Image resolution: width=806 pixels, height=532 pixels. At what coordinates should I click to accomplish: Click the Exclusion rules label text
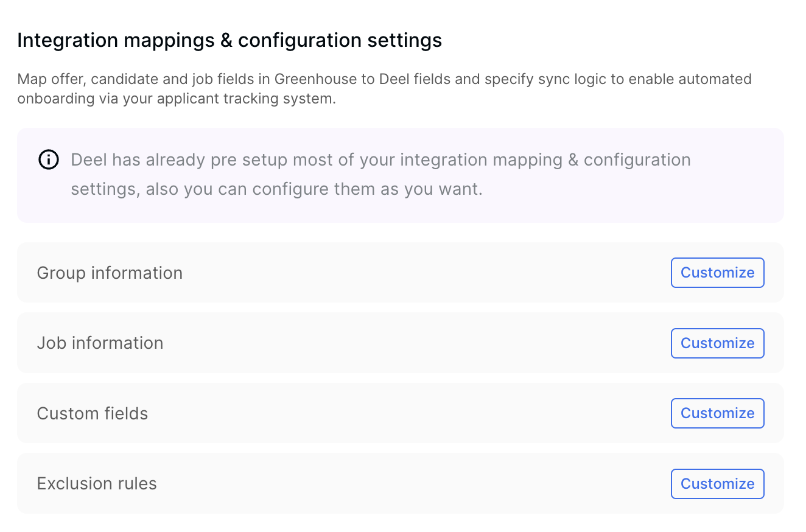[x=96, y=483]
